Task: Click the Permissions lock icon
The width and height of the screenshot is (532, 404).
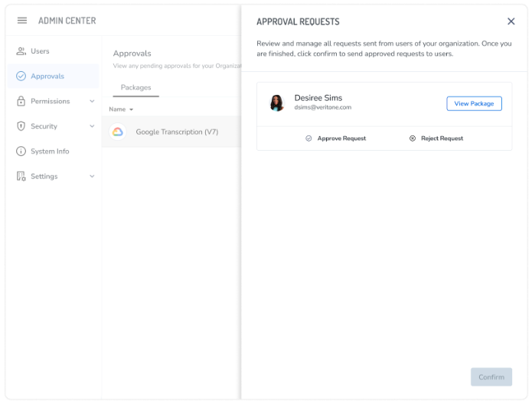Action: click(21, 101)
